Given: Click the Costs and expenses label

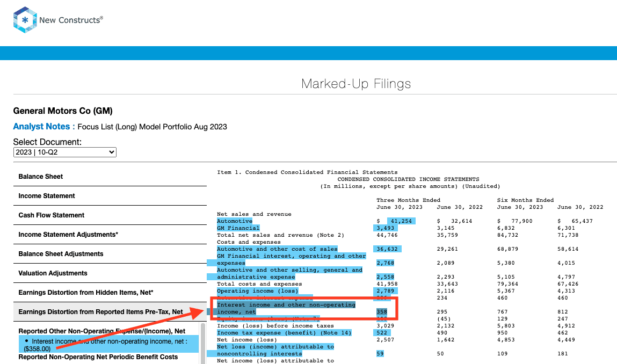Looking at the screenshot, I should pos(249,243).
